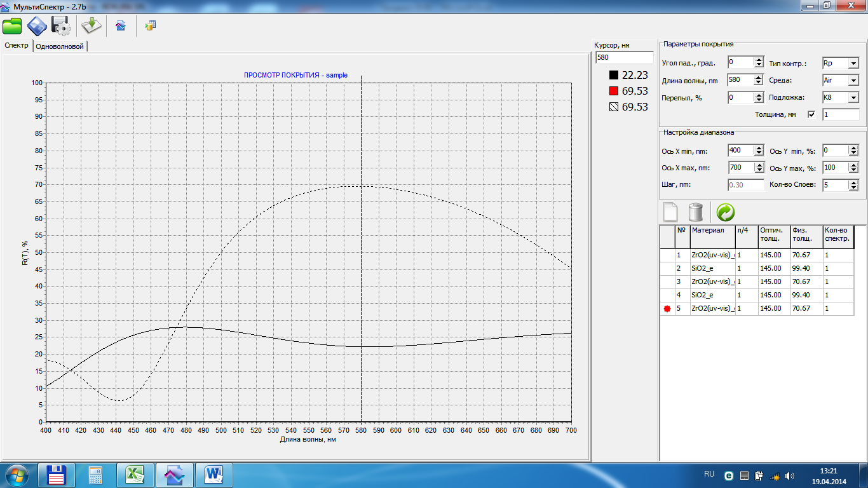Viewport: 868px width, 488px height.
Task: Open the Подложка dropdown showing K8
Action: coord(853,98)
